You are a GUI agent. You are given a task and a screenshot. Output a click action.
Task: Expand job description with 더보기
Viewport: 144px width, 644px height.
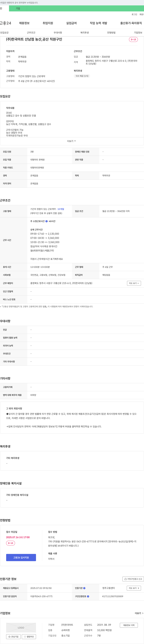pyautogui.click(x=72, y=141)
